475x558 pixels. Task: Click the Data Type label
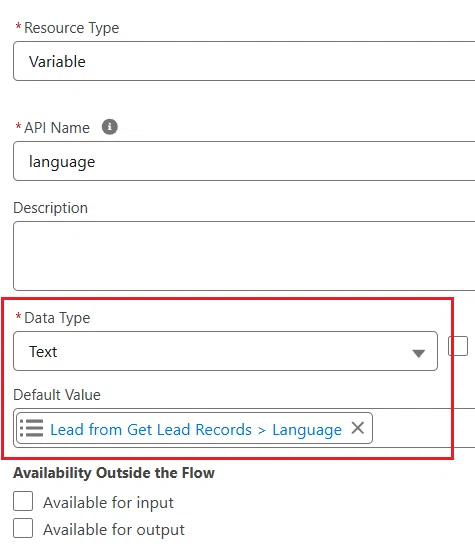pos(57,318)
